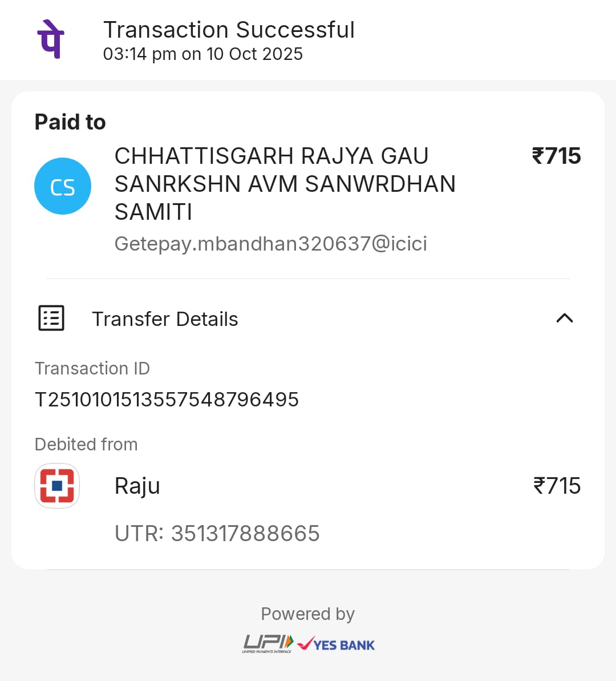Click the 03:14 pm transaction timestamp
616x681 pixels.
pyautogui.click(x=202, y=54)
